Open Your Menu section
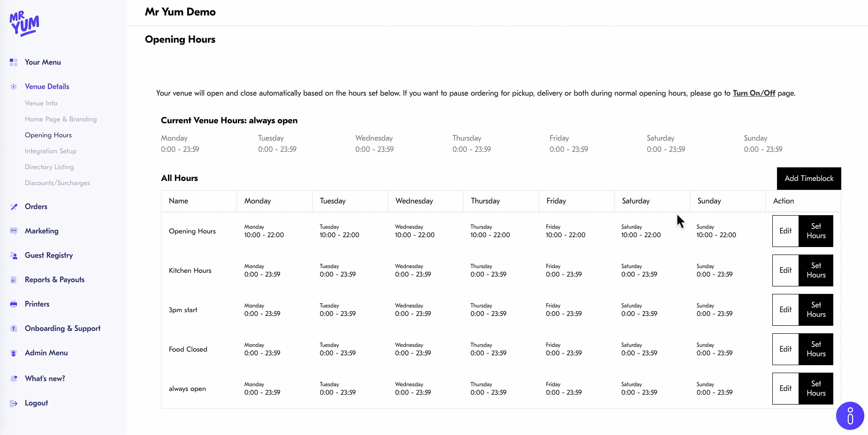This screenshot has height=435, width=868. [43, 62]
